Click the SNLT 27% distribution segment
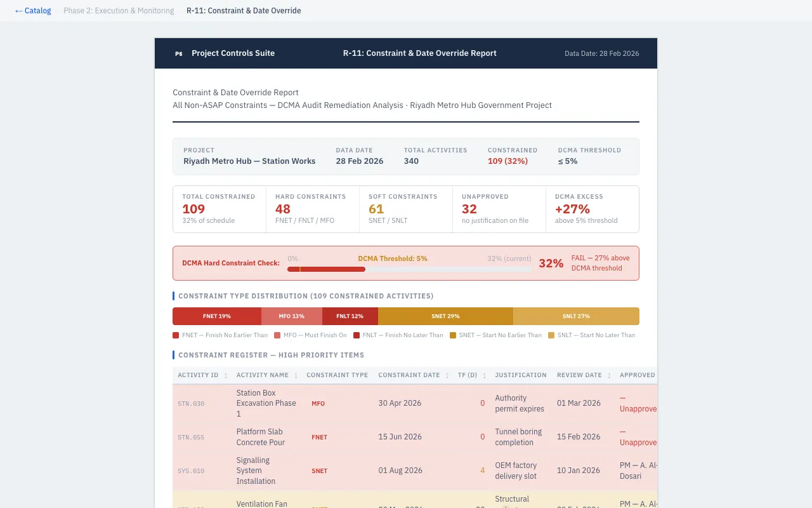Screen dimensions: 812x508 pyautogui.click(x=576, y=316)
